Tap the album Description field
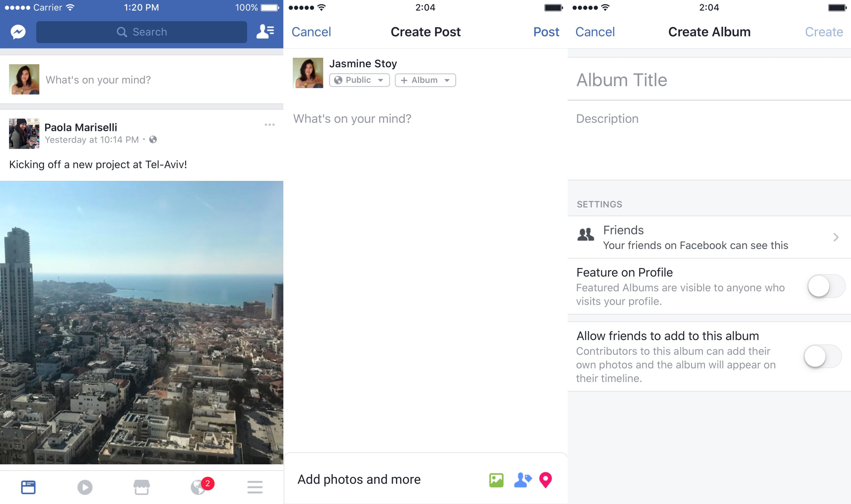Viewport: 851px width, 504px height. click(709, 140)
